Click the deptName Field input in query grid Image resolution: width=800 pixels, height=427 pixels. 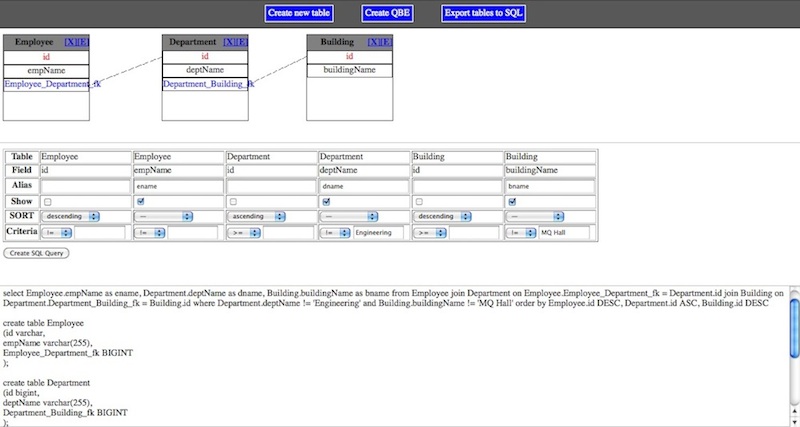pos(364,170)
